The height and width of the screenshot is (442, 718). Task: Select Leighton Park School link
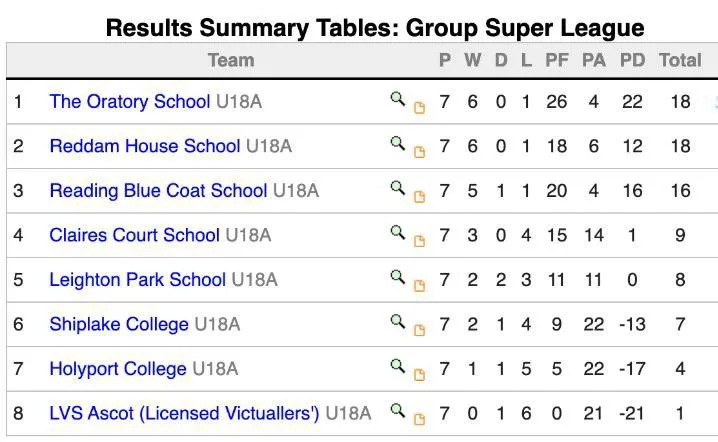137,279
